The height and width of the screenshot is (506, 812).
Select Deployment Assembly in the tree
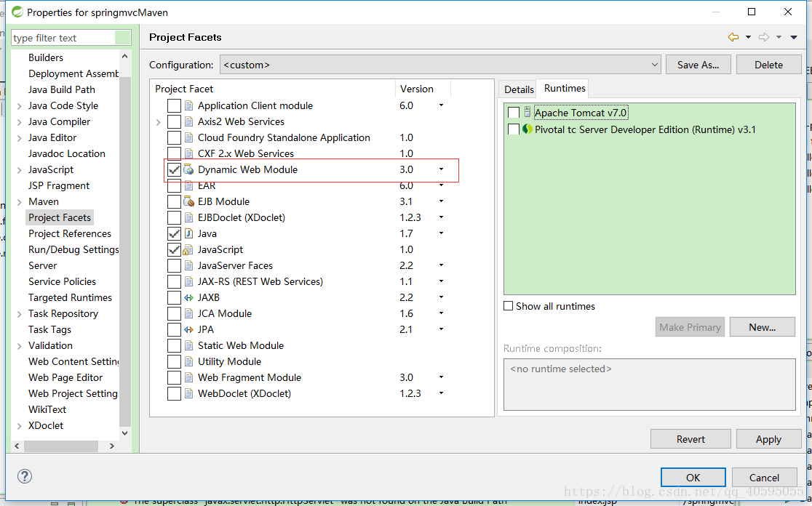(73, 73)
